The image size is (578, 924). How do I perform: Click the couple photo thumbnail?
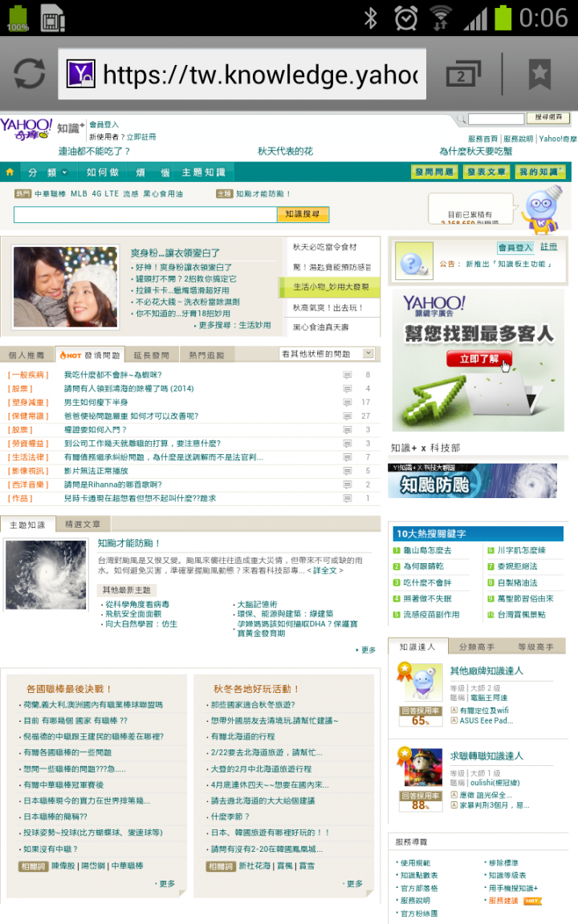coord(65,287)
